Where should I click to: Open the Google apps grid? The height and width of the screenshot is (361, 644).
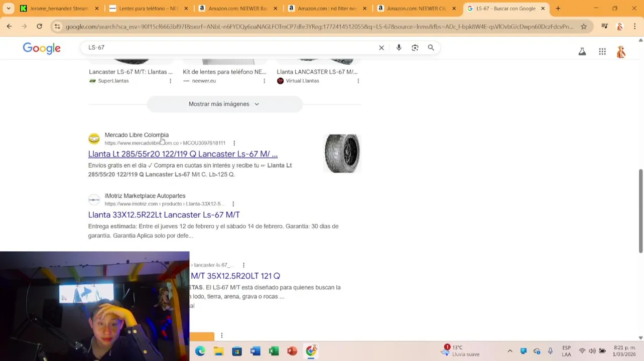[602, 51]
